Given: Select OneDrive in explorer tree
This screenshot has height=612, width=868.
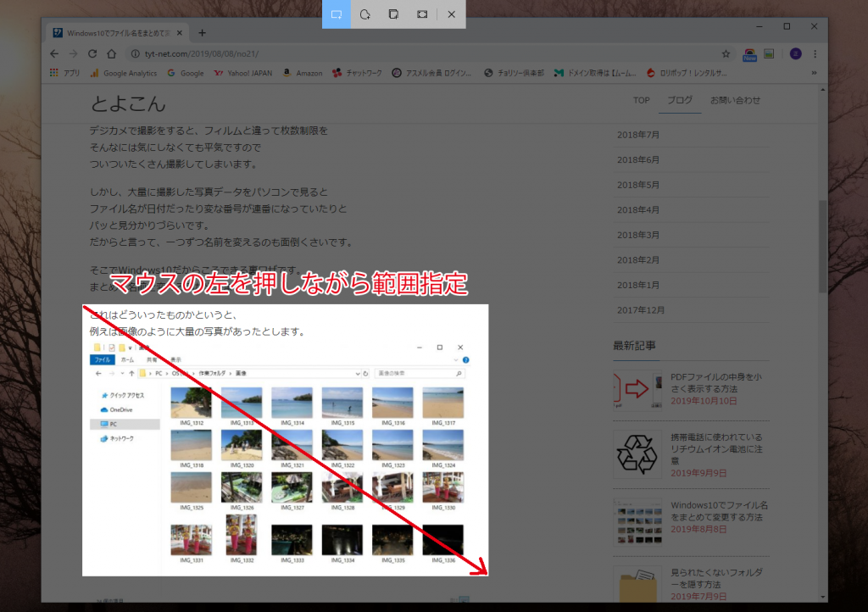Looking at the screenshot, I should tap(117, 409).
